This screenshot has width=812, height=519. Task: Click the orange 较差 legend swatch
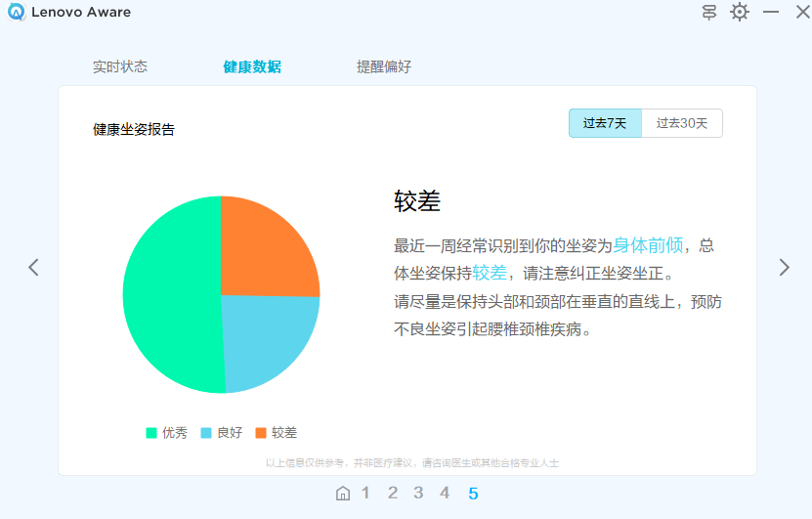[x=261, y=433]
